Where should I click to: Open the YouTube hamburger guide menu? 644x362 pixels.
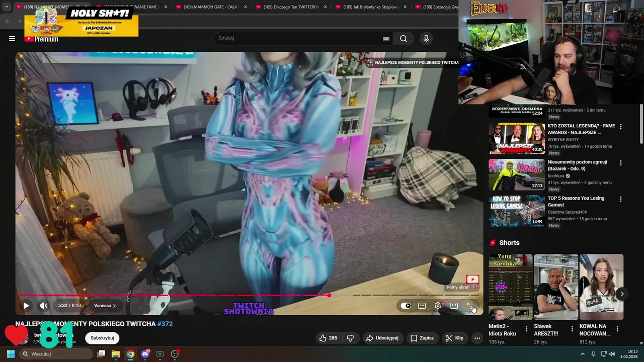12,39
